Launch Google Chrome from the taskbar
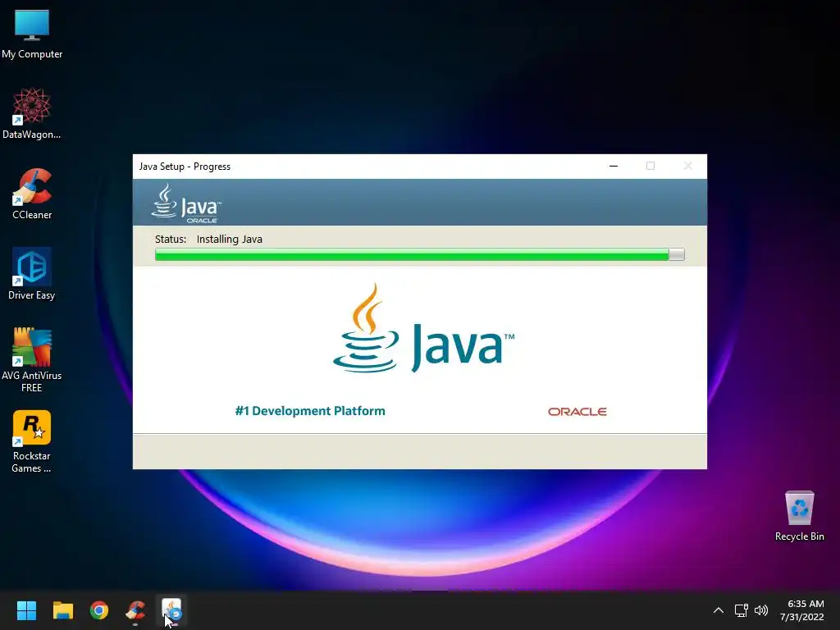This screenshot has height=630, width=840. click(x=99, y=610)
